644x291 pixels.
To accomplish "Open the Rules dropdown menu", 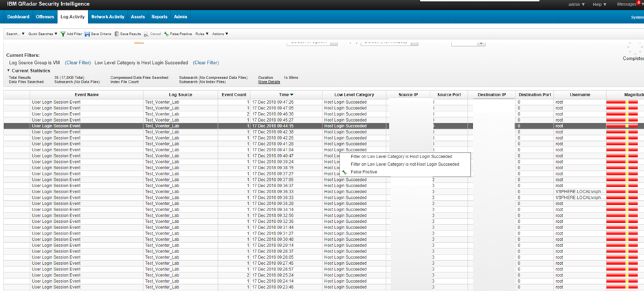I will coord(201,34).
